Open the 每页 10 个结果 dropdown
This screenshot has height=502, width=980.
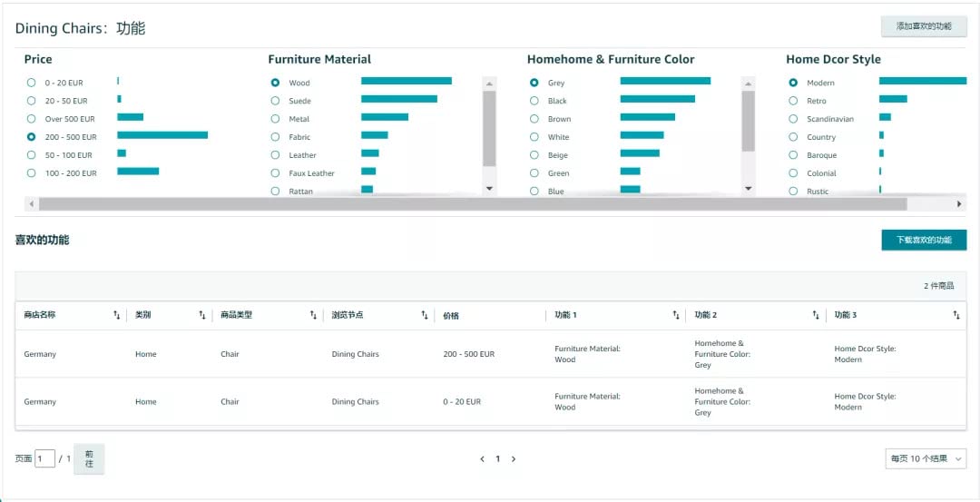point(925,459)
